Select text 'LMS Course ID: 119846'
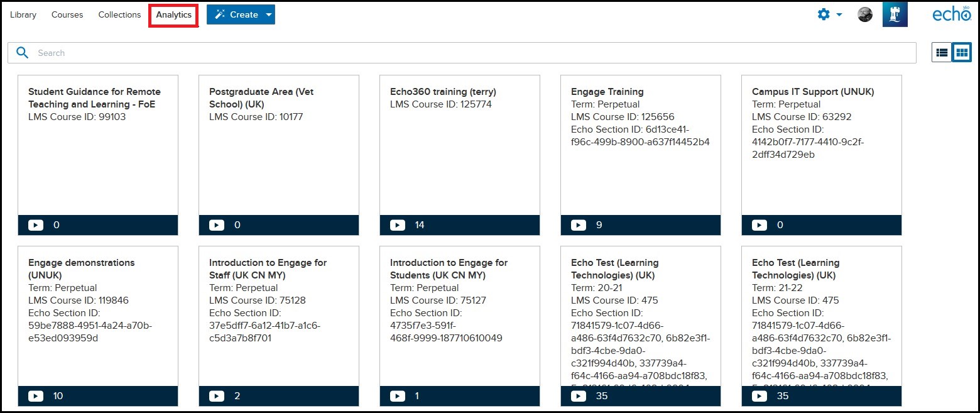This screenshot has width=980, height=413. 79,300
